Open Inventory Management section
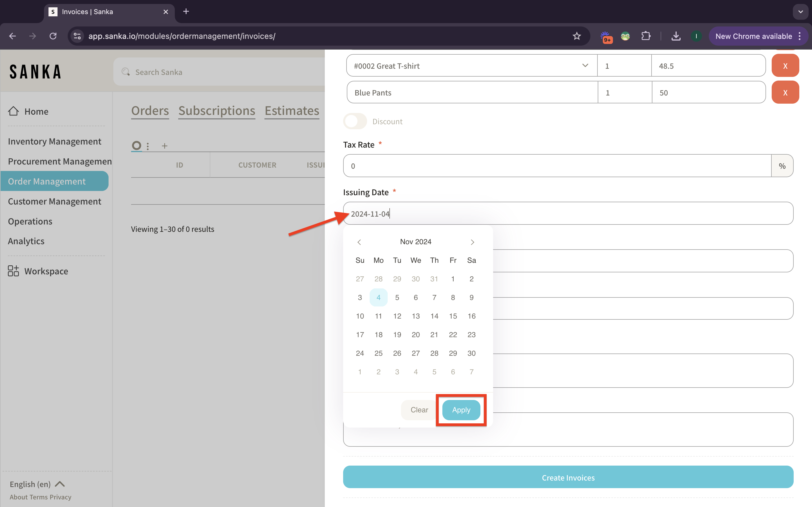Viewport: 812px width, 507px height. (x=55, y=141)
